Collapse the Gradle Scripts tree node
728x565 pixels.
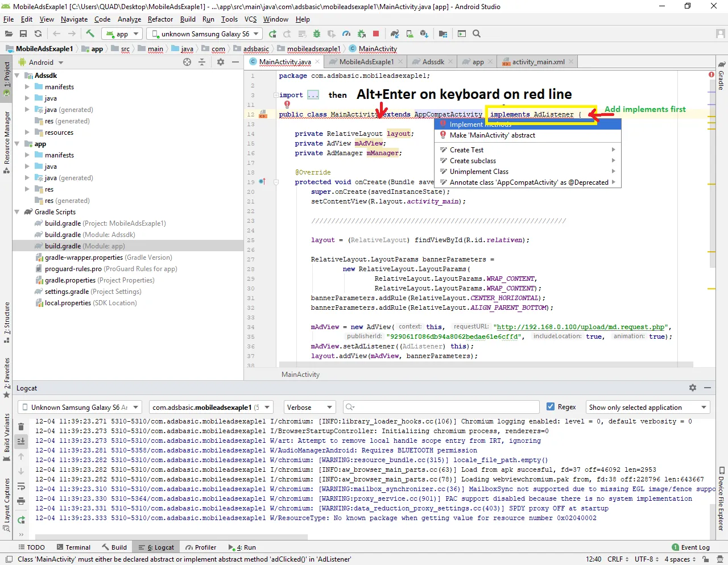click(17, 212)
